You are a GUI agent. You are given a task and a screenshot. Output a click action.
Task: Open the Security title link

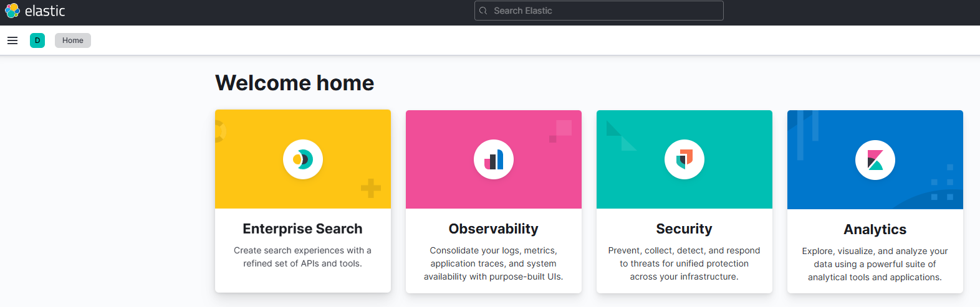pyautogui.click(x=685, y=229)
